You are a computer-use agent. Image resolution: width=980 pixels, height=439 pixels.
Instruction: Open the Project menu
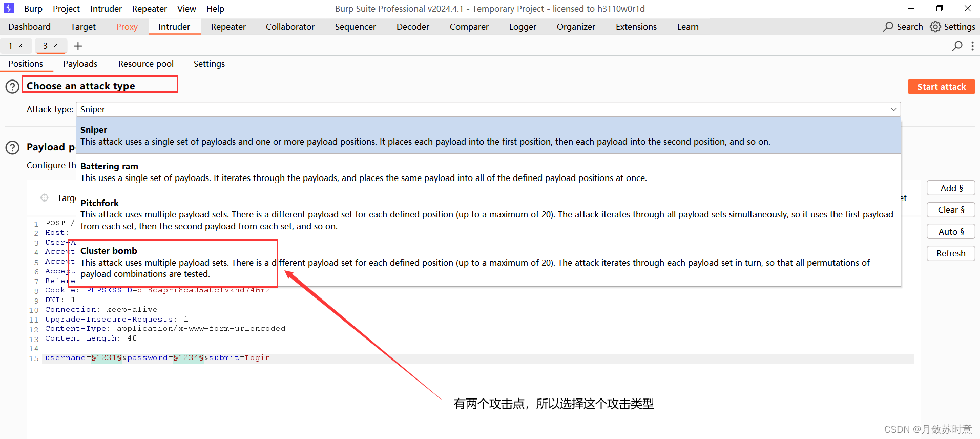point(67,9)
